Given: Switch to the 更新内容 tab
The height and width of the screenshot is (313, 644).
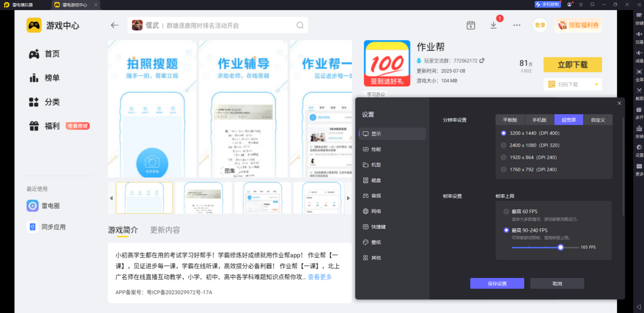Looking at the screenshot, I should (165, 230).
